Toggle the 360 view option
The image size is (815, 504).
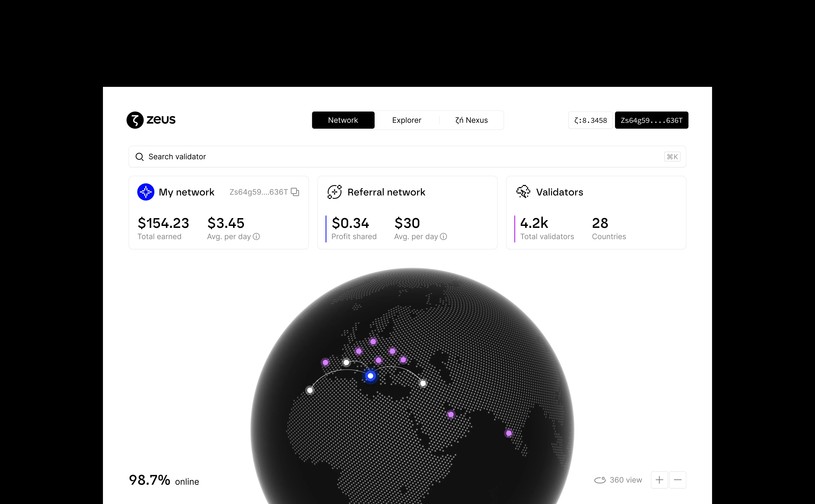tap(618, 480)
